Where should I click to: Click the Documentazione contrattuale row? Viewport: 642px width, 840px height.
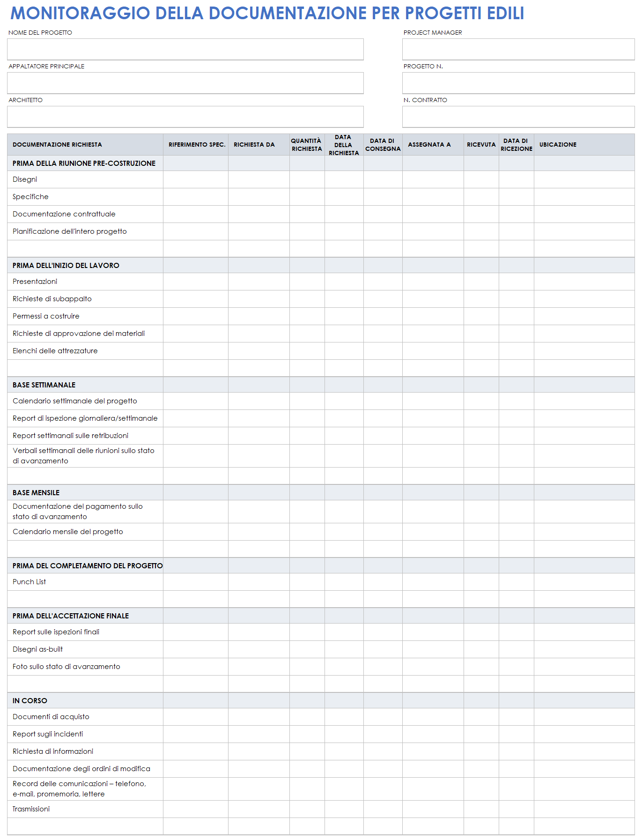point(321,214)
